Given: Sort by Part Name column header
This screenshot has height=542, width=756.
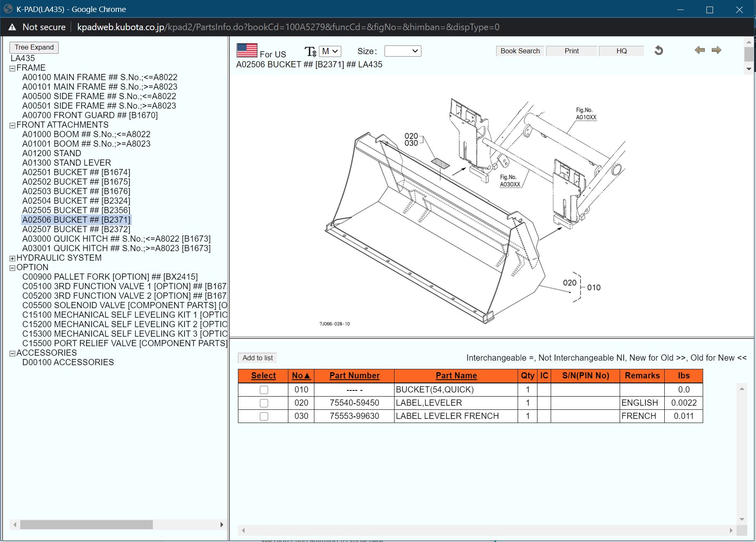Looking at the screenshot, I should coord(456,376).
